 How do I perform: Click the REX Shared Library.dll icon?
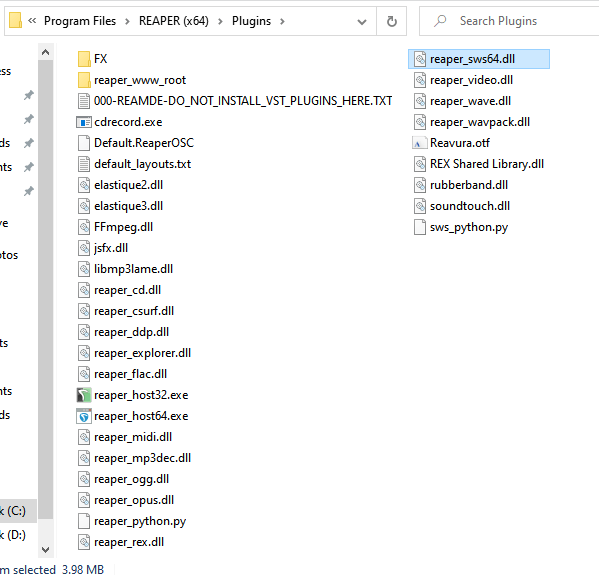420,164
